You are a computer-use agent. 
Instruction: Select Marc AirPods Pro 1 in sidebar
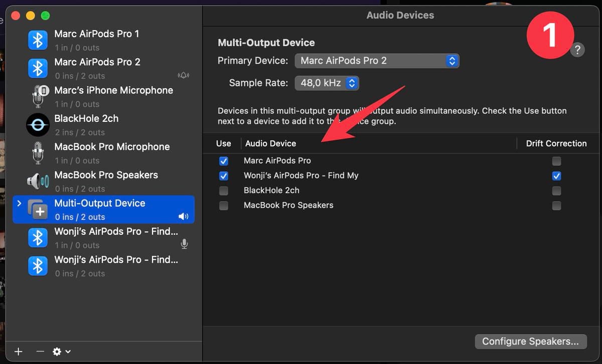click(103, 40)
